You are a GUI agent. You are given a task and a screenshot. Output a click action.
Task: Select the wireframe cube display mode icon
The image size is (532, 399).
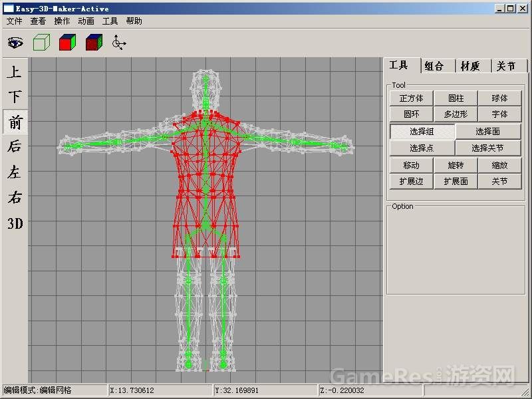click(41, 42)
